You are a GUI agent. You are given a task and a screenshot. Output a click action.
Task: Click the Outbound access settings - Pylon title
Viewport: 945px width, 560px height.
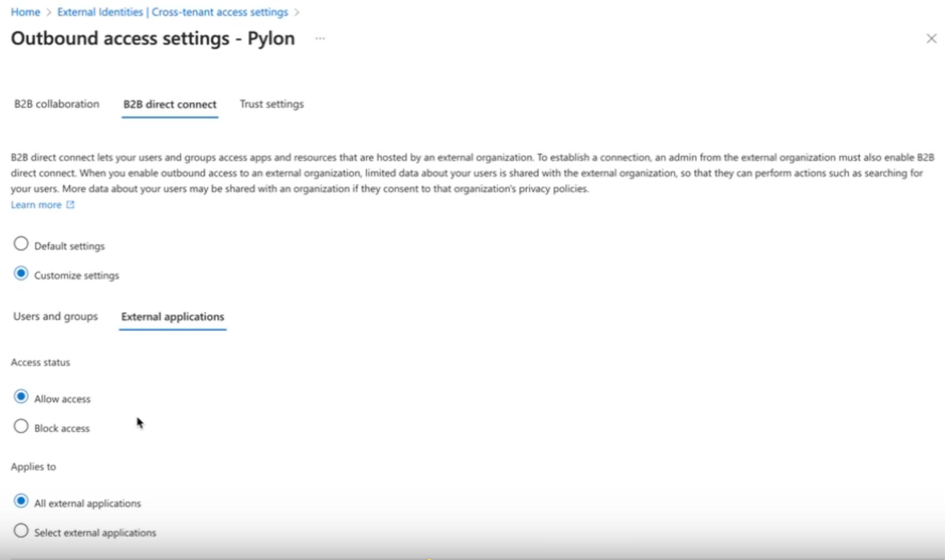click(153, 38)
